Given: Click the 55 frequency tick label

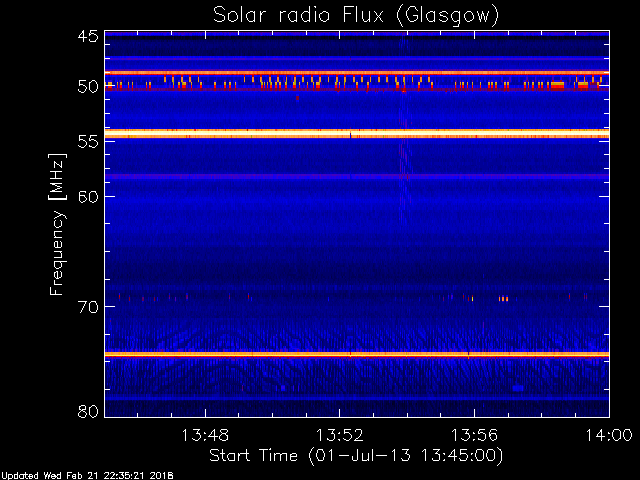Looking at the screenshot, I should 88,142.
